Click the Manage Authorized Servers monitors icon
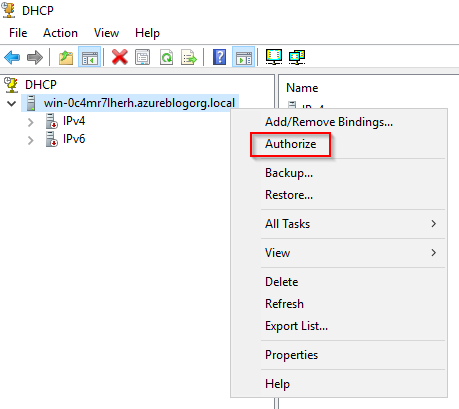This screenshot has height=409, width=459. click(x=297, y=57)
